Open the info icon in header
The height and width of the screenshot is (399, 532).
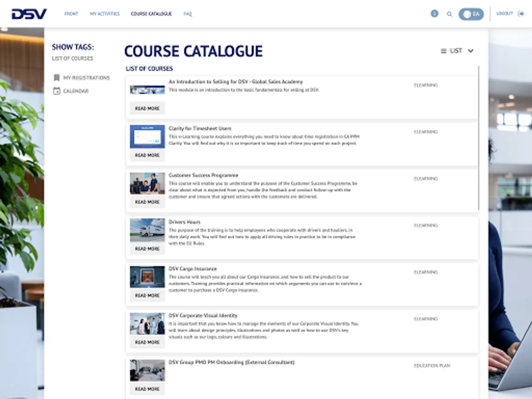(x=434, y=14)
